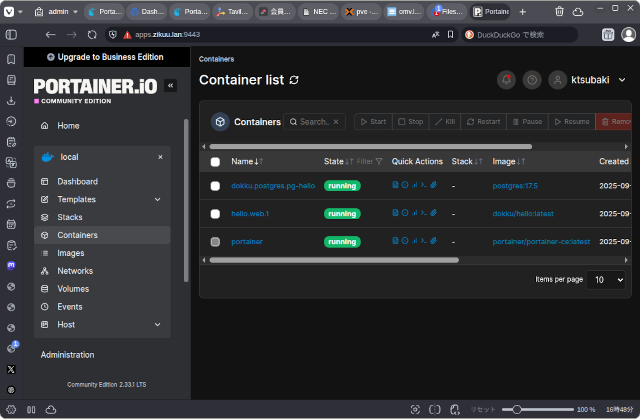The image size is (640, 419).
Task: Open Stacks in sidebar
Action: (102, 217)
